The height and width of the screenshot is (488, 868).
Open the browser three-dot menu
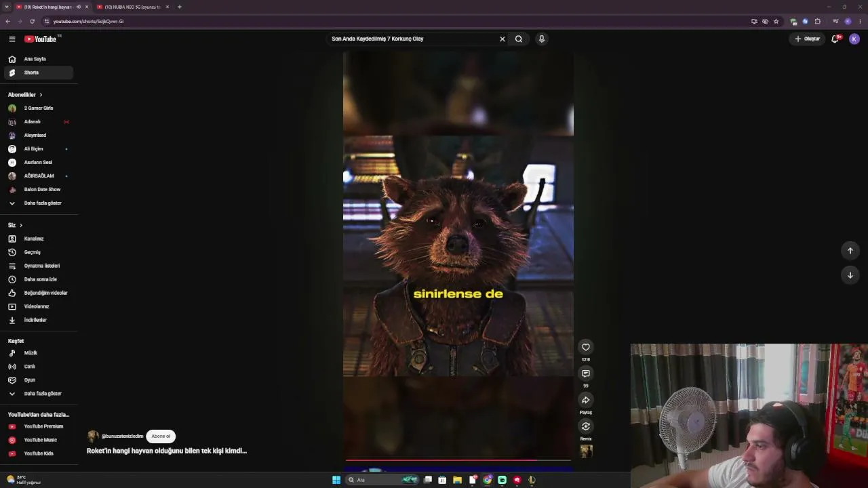pos(860,21)
